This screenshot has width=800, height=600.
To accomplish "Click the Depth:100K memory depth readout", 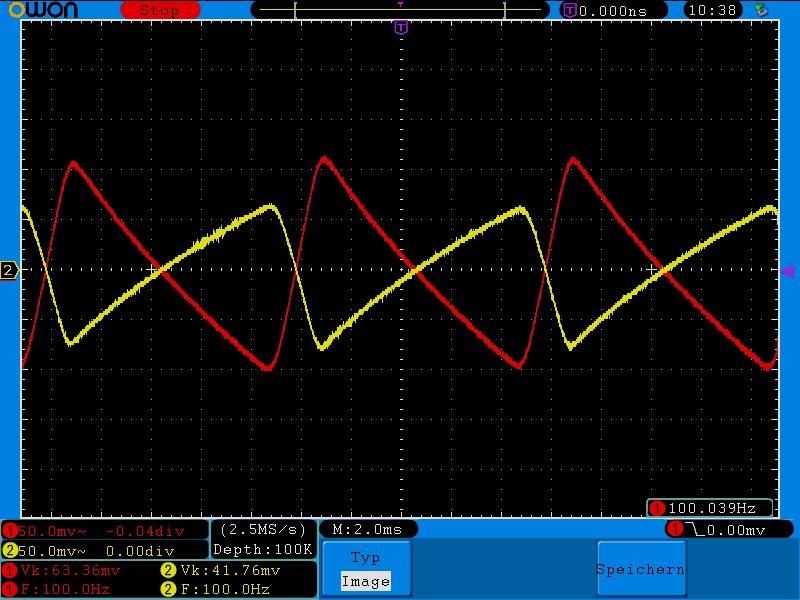I will pos(263,549).
